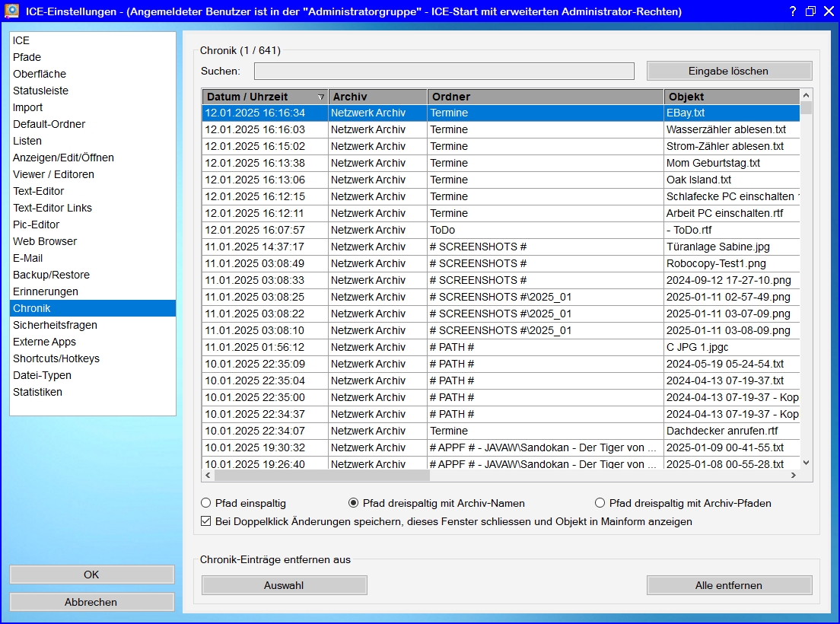Select the - ToDo.rtf entry
840x624 pixels.
coord(732,230)
